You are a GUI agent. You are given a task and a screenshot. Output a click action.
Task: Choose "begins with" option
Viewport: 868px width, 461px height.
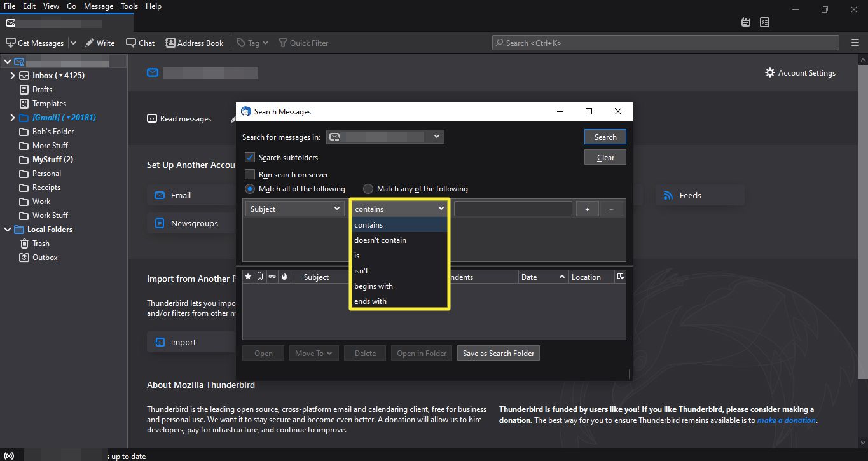[399, 286]
